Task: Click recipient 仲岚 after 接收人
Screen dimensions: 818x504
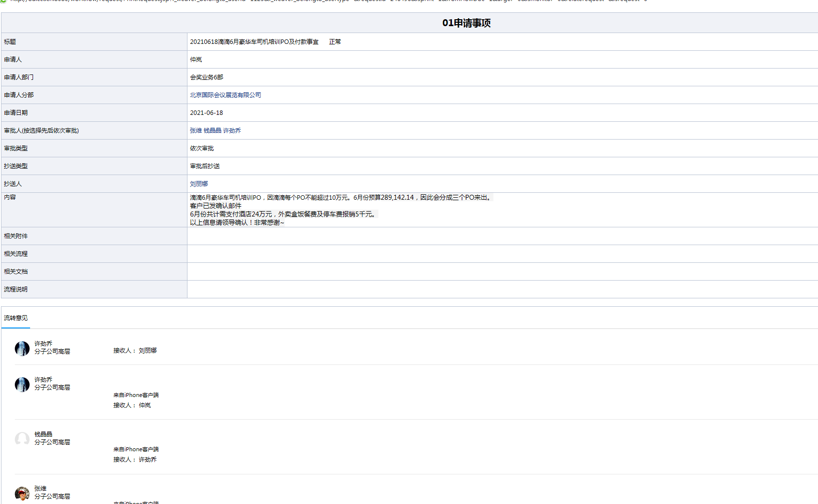Action: click(145, 405)
